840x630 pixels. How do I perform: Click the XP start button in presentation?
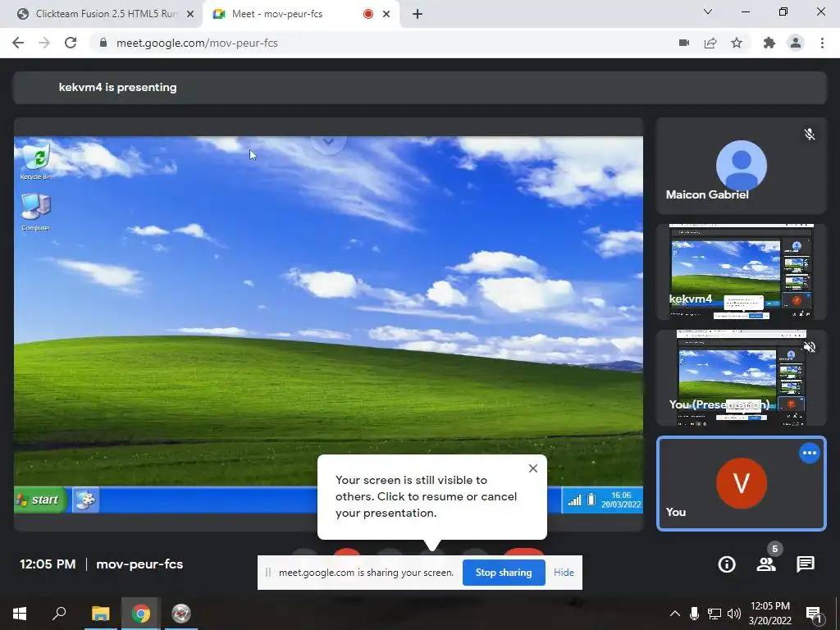point(41,500)
